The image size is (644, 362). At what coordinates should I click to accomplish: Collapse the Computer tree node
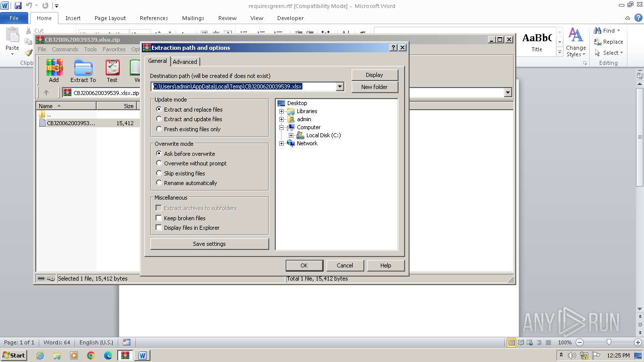(x=281, y=127)
